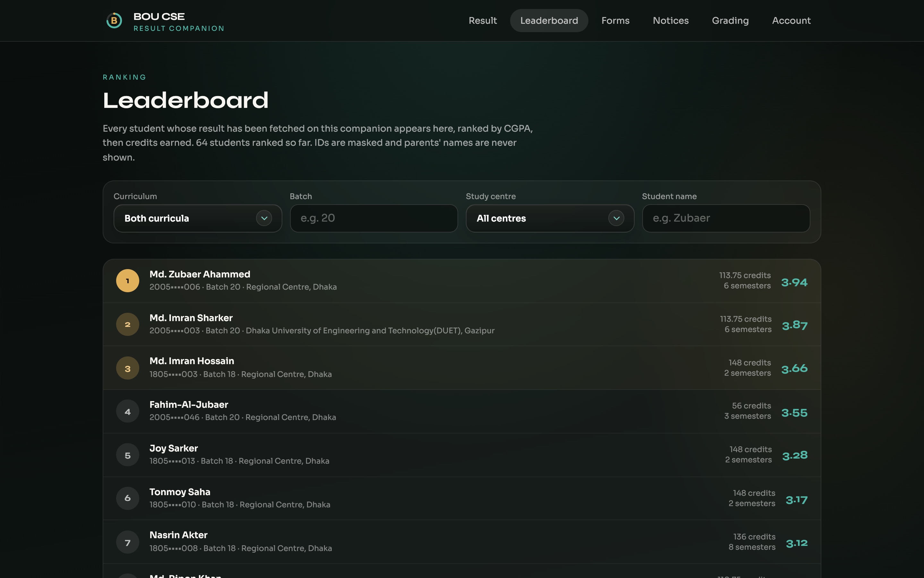
Task: Select Fahim-Al-Jubaer name
Action: pos(189,405)
